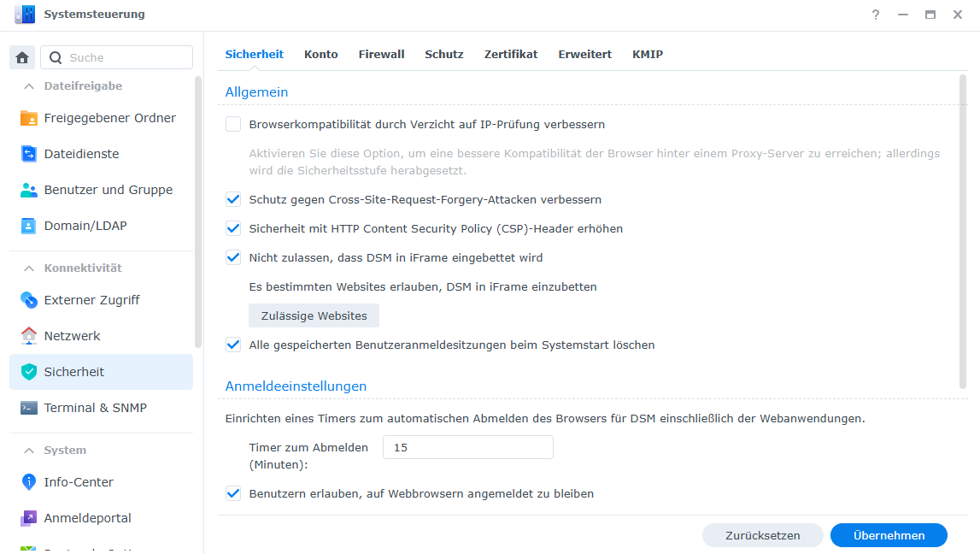The width and height of the screenshot is (980, 554).
Task: Open Freigegebener Ordner folder icon
Action: point(29,118)
